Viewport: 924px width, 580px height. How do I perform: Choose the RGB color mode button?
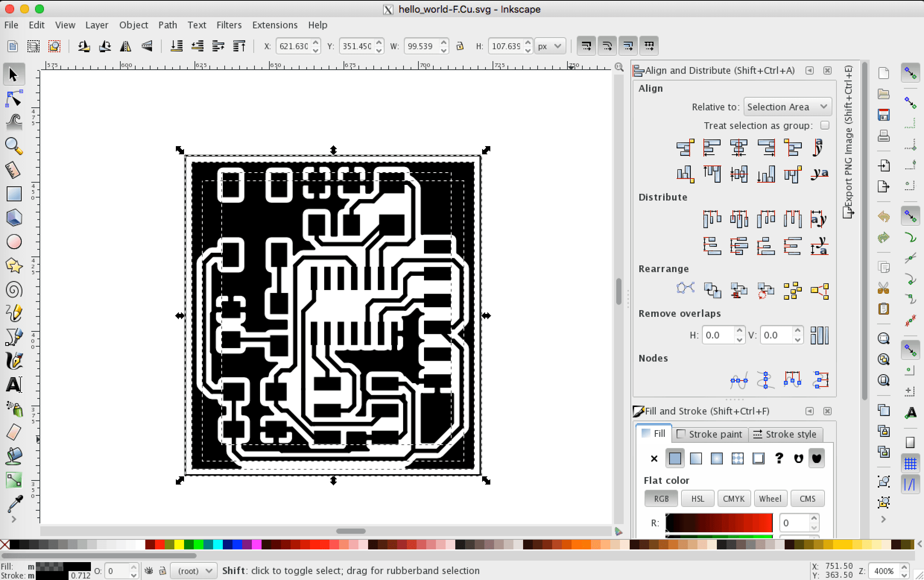pos(661,498)
